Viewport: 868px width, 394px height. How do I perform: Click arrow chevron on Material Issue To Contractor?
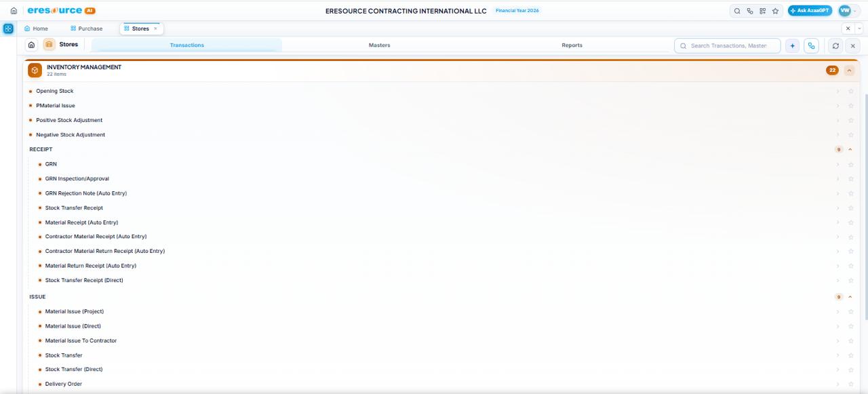[x=838, y=341]
